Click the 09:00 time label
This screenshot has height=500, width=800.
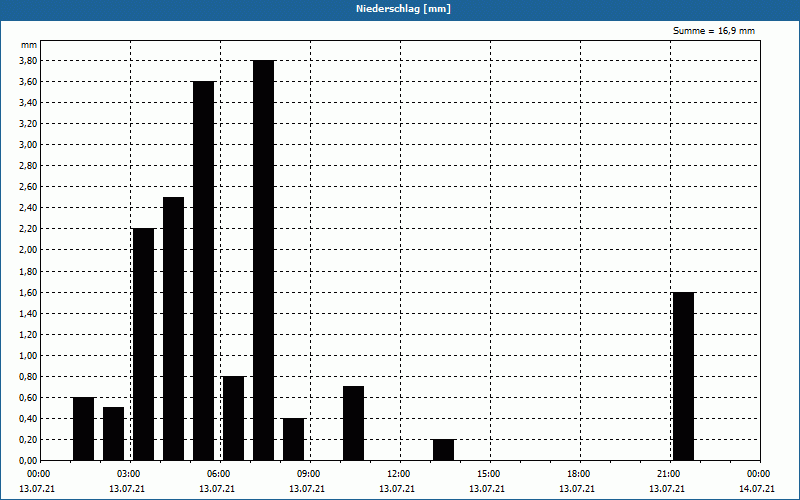point(308,474)
